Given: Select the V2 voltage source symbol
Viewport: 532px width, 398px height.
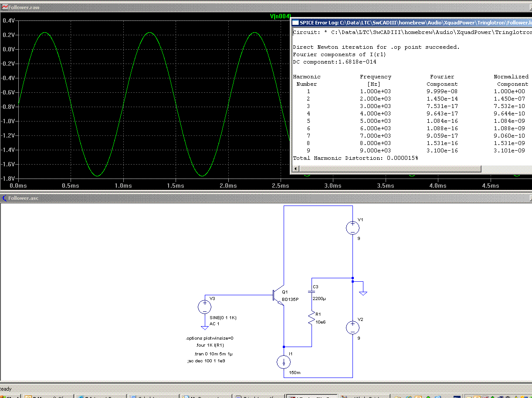Looking at the screenshot, I should 352,327.
